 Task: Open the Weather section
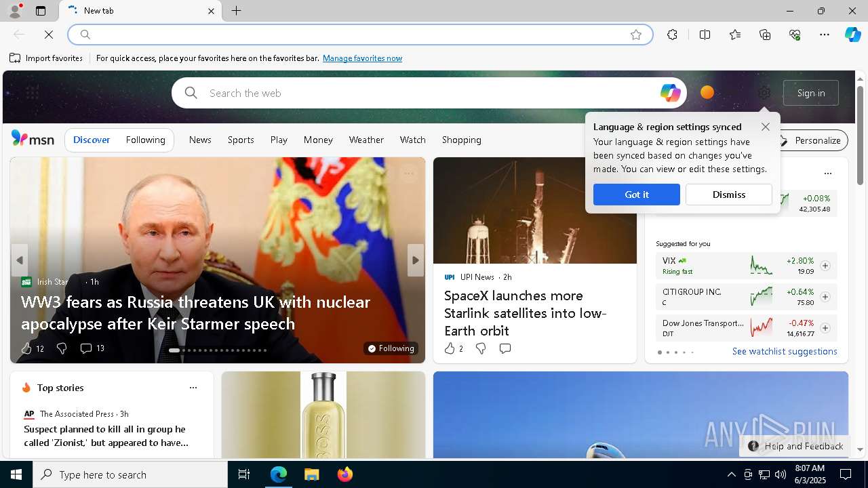[x=366, y=140]
